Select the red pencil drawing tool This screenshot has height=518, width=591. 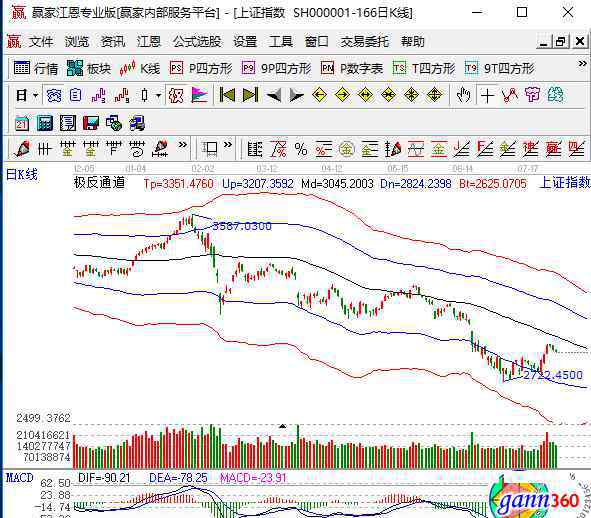pos(22,149)
